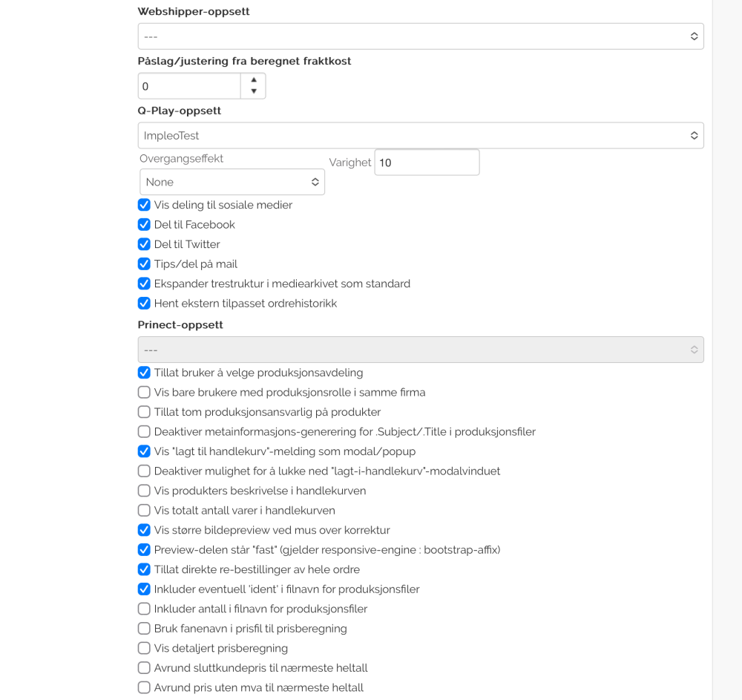
Task: Expand the Q-Play-oppsett dropdown showing ImpleoTest
Action: 420,136
